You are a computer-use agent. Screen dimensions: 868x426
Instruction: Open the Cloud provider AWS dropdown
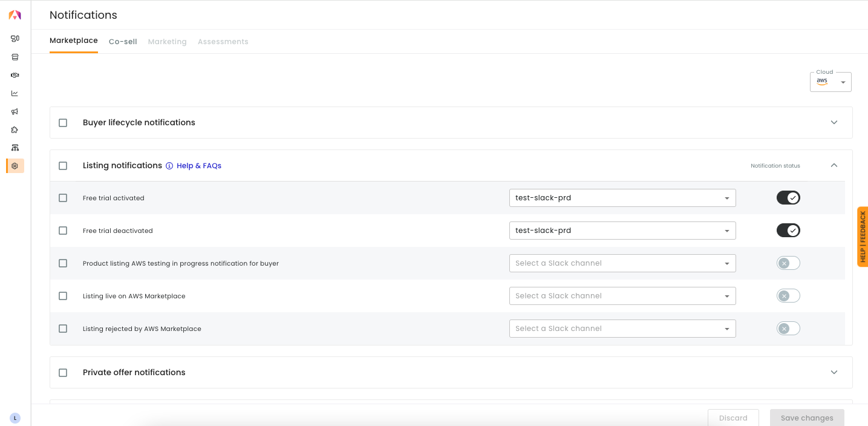[830, 82]
